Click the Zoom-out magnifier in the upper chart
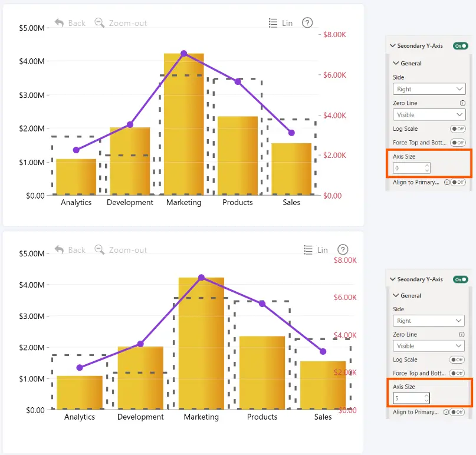 [x=100, y=23]
